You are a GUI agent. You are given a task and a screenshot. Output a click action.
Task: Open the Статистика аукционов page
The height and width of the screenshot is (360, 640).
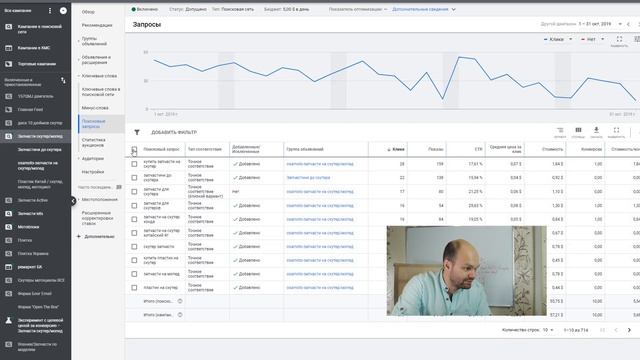93,142
